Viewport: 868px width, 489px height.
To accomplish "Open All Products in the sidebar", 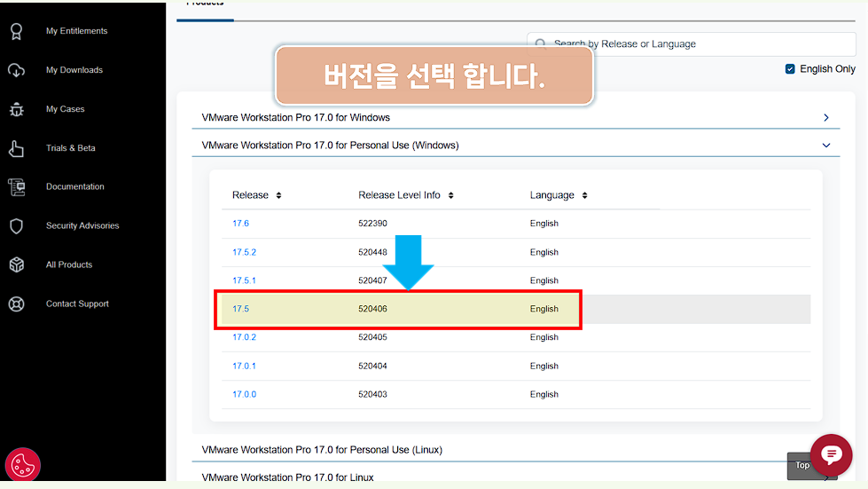I will pyautogui.click(x=69, y=264).
